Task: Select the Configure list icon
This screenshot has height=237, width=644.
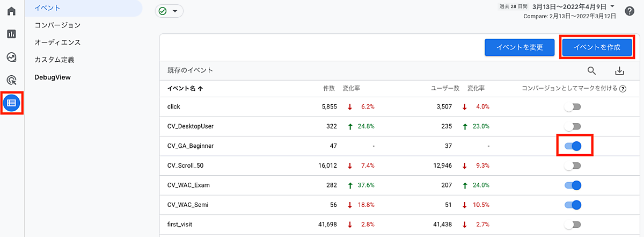Action: tap(12, 102)
